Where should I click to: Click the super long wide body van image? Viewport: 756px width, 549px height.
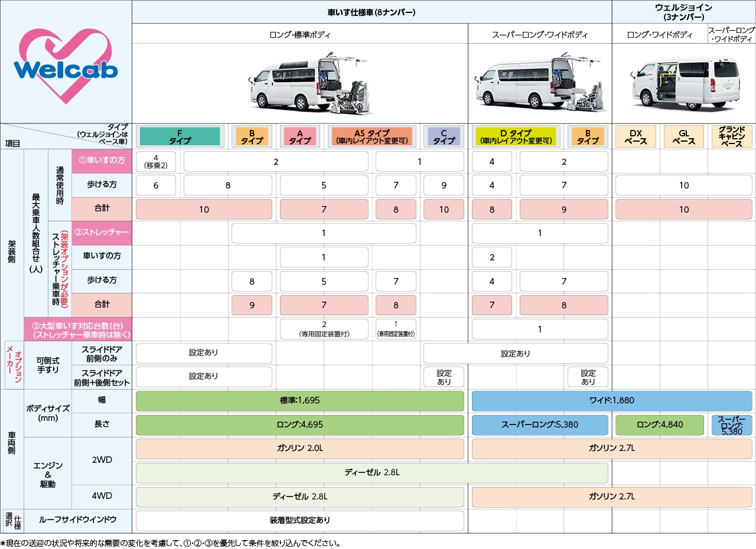coord(540,83)
